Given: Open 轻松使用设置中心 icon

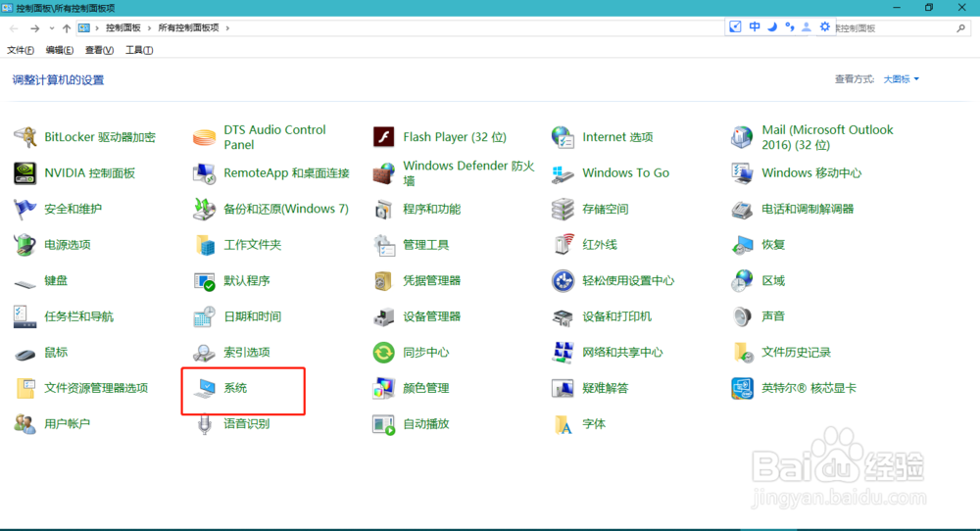Looking at the screenshot, I should pyautogui.click(x=563, y=280).
